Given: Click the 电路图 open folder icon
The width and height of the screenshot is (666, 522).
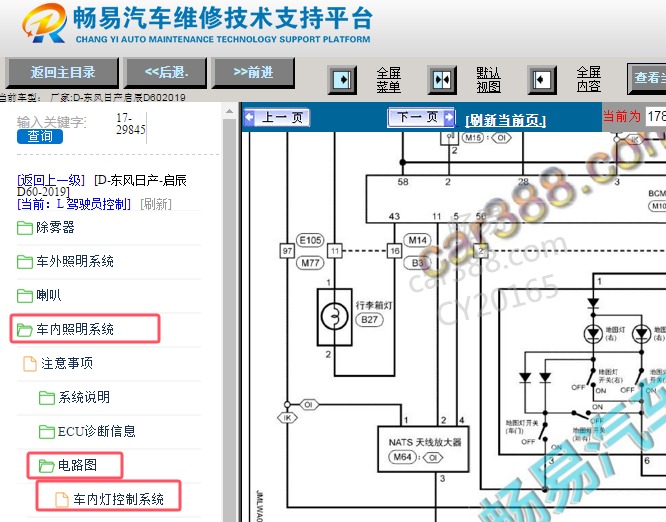Looking at the screenshot, I should coord(47,466).
